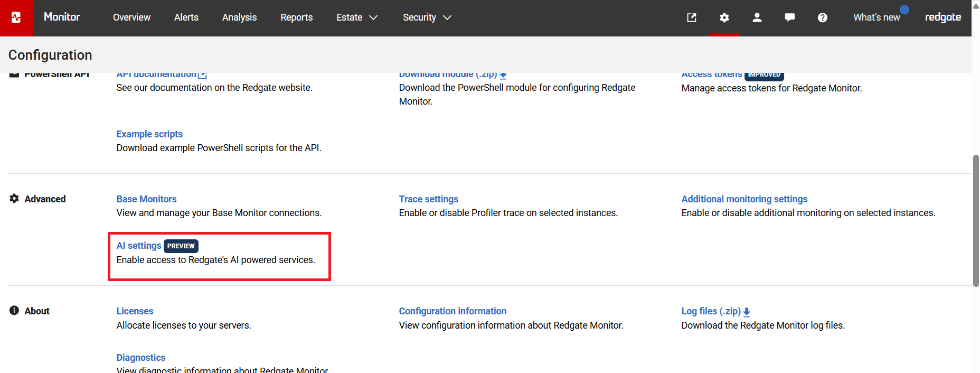Click the vertical page scrollbar
This screenshot has height=373, width=980.
point(976,221)
